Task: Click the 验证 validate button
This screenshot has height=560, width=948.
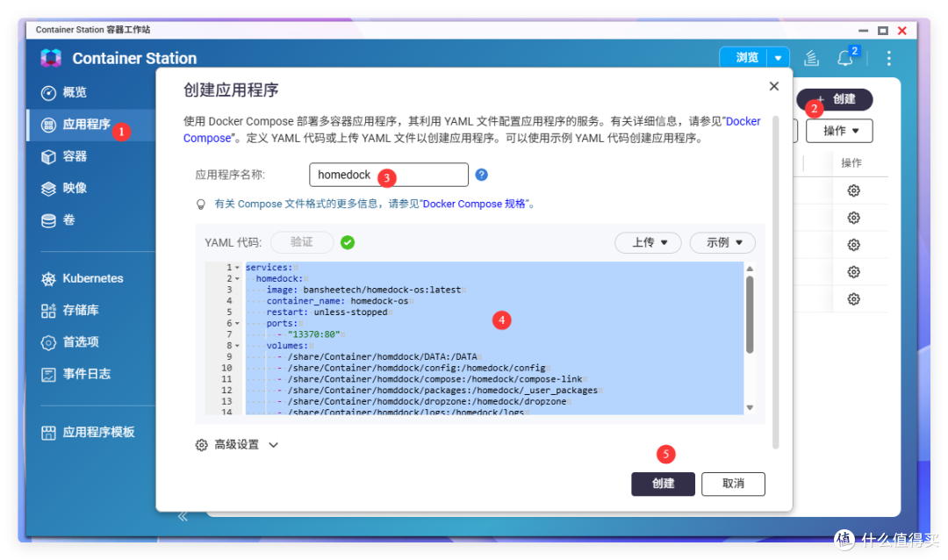Action: (x=302, y=242)
